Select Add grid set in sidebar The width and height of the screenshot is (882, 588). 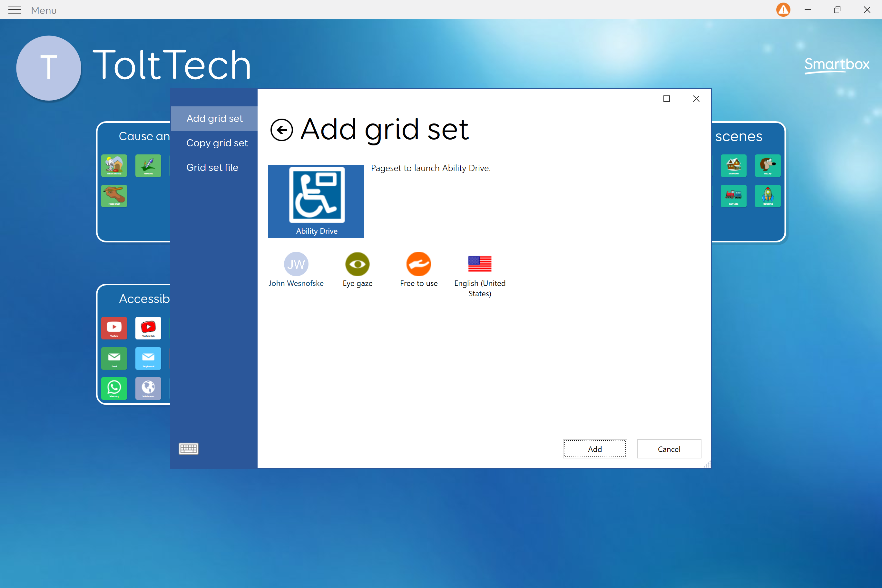[x=214, y=119]
